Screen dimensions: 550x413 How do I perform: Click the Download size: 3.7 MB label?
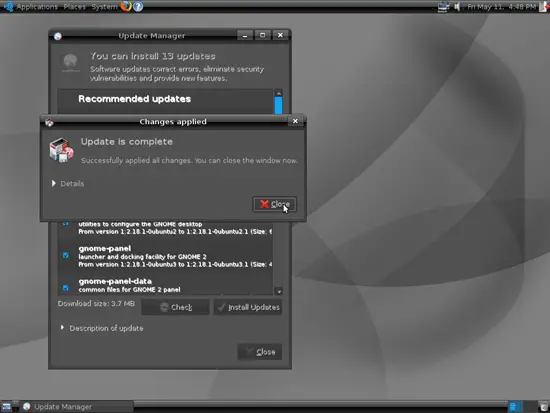click(96, 304)
